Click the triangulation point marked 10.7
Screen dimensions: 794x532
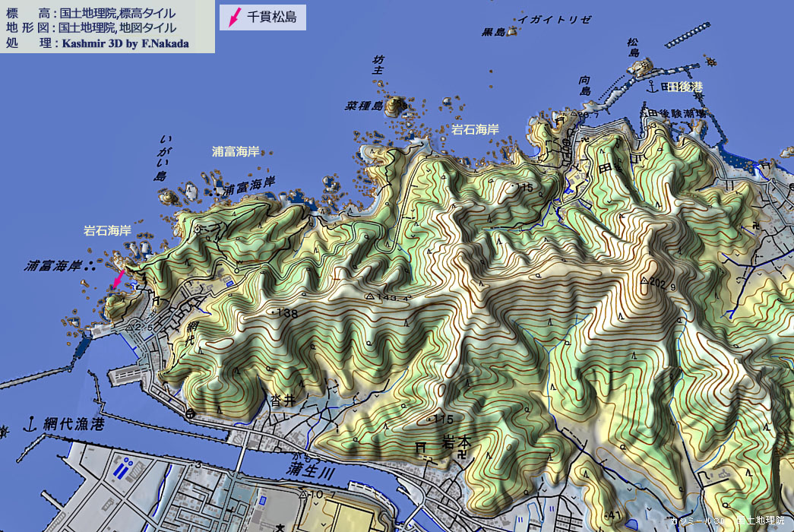point(304,495)
